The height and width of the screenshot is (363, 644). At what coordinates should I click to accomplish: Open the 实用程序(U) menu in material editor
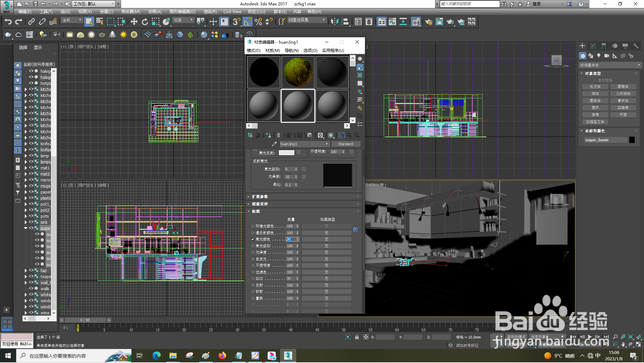click(333, 51)
